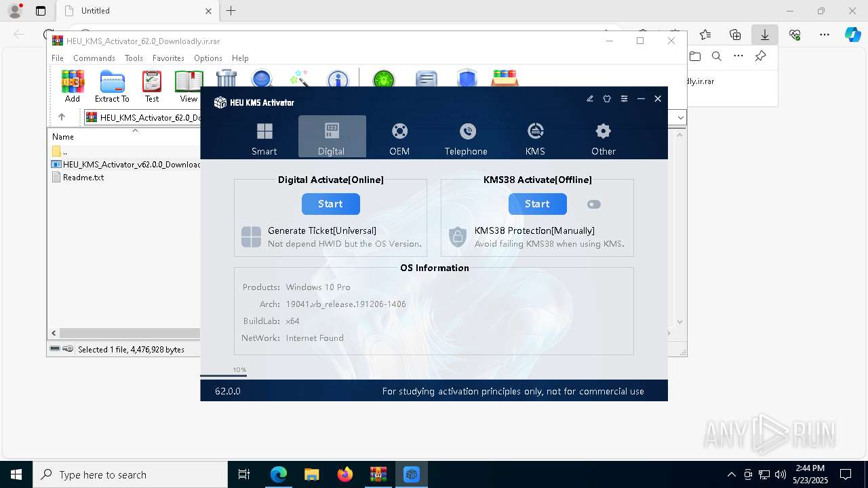Start KMS38 Activate offline
The height and width of the screenshot is (488, 868).
537,204
